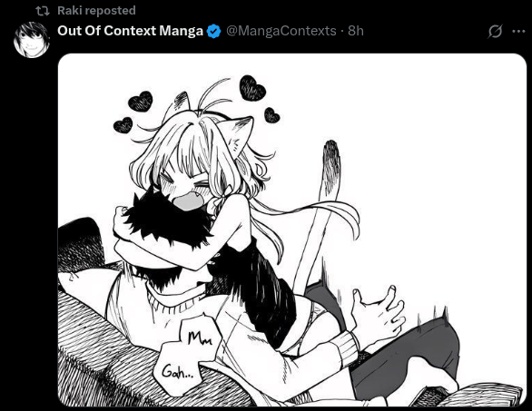Viewport: 532px width, 411px height.
Task: Click the 8h post timestamp
Action: (356, 31)
